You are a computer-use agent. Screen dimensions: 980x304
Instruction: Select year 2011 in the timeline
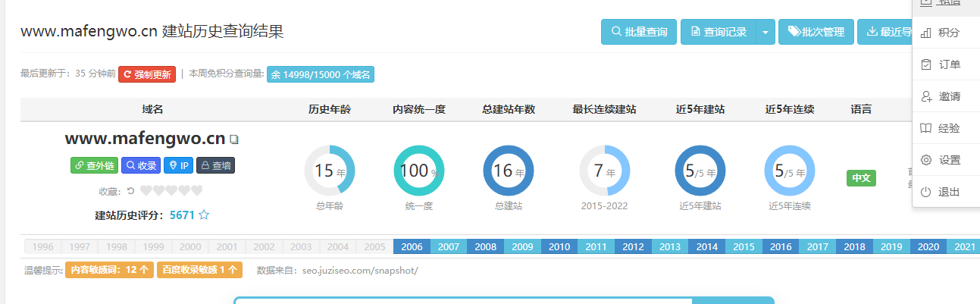click(x=596, y=246)
